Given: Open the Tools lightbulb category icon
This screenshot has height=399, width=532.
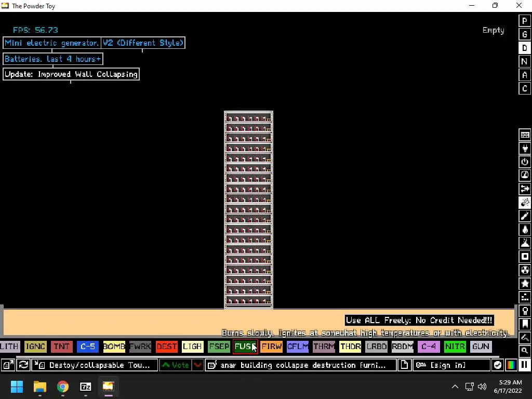Looking at the screenshot, I should click(x=525, y=311).
